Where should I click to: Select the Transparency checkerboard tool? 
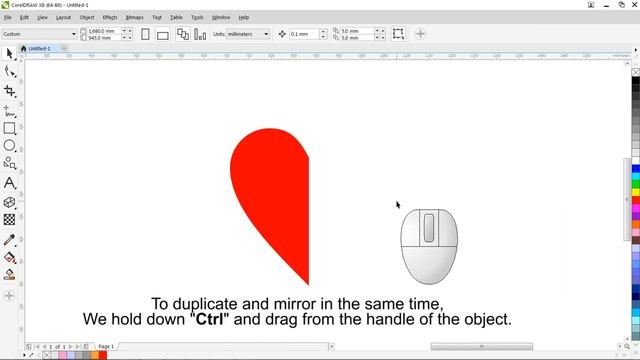(9, 220)
